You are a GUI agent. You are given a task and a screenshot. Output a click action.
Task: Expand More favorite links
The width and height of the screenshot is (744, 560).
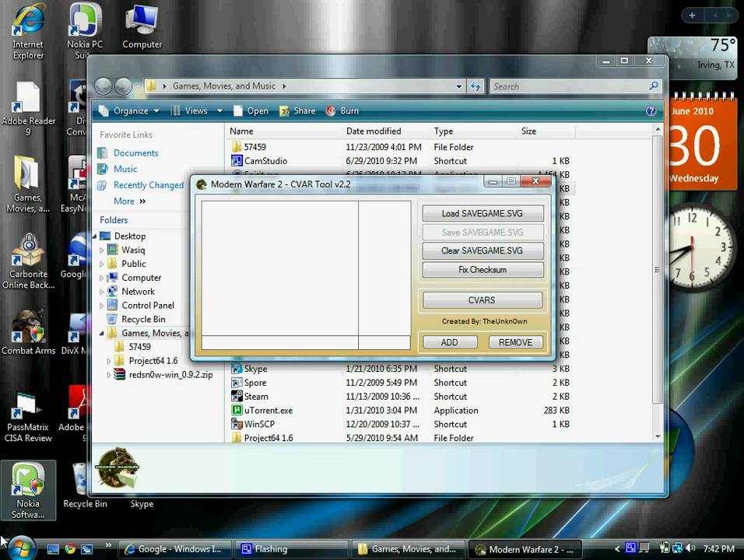[129, 201]
